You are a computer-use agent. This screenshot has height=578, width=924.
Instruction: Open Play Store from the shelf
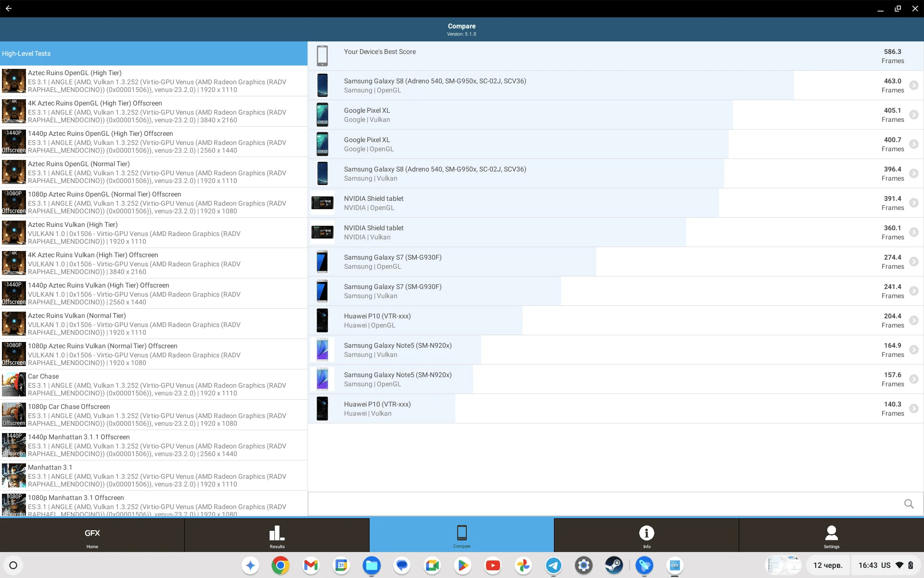pos(462,565)
